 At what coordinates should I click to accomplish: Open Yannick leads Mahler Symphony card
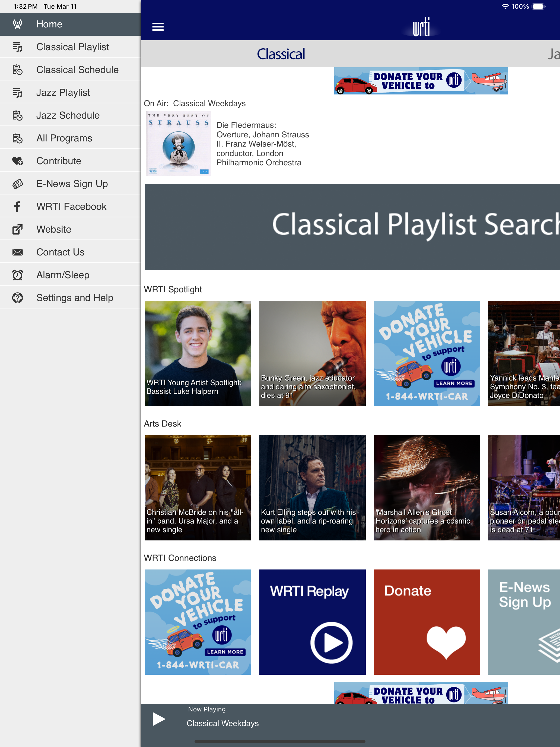pos(524,354)
